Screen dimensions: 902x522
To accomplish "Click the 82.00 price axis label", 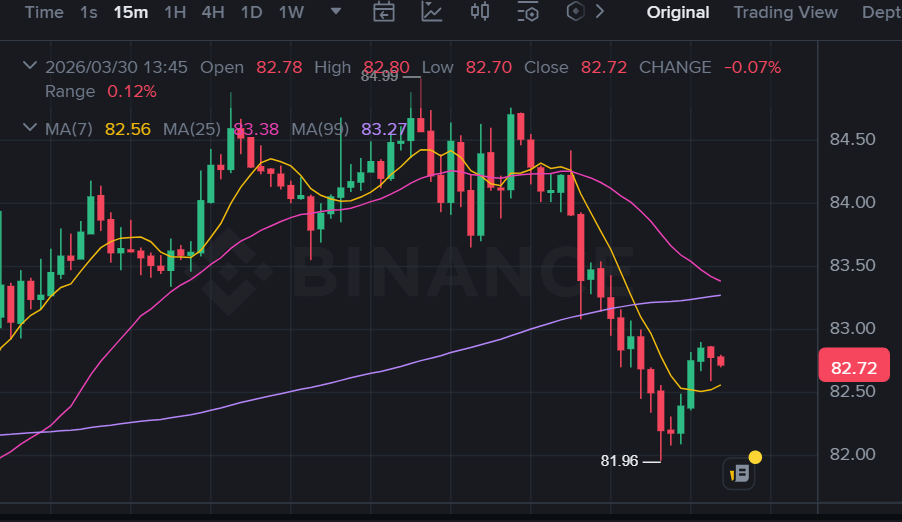I will click(852, 454).
